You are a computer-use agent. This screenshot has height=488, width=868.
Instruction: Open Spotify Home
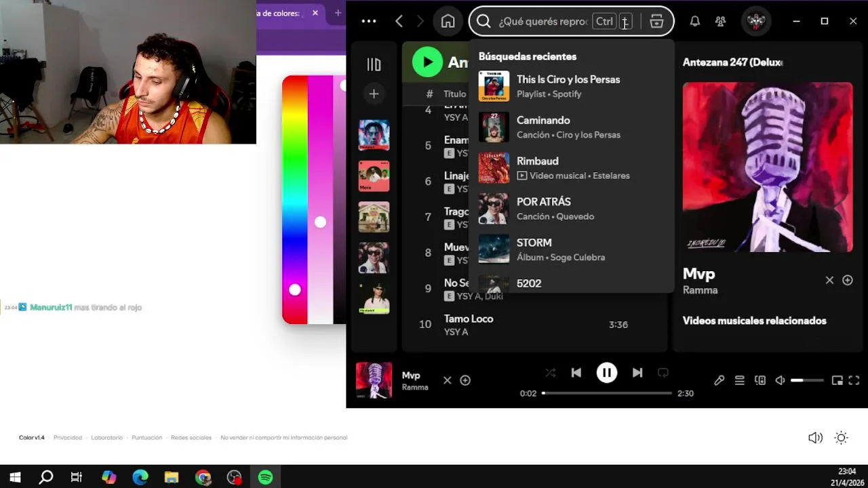(448, 21)
